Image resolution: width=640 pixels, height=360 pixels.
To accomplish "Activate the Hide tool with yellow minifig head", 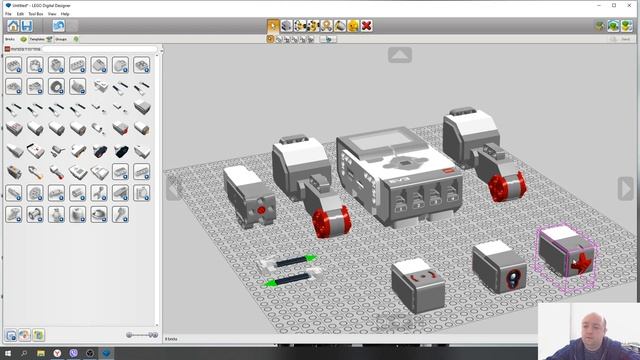I will click(x=353, y=26).
